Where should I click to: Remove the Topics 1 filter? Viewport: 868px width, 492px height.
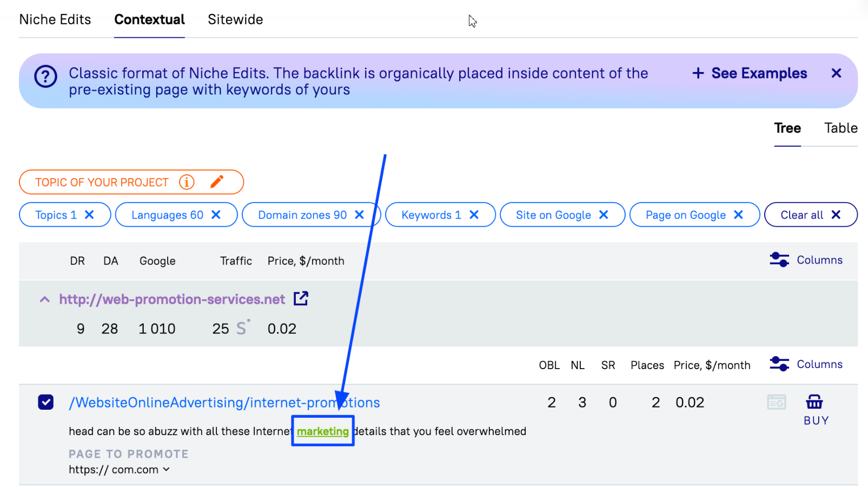90,215
